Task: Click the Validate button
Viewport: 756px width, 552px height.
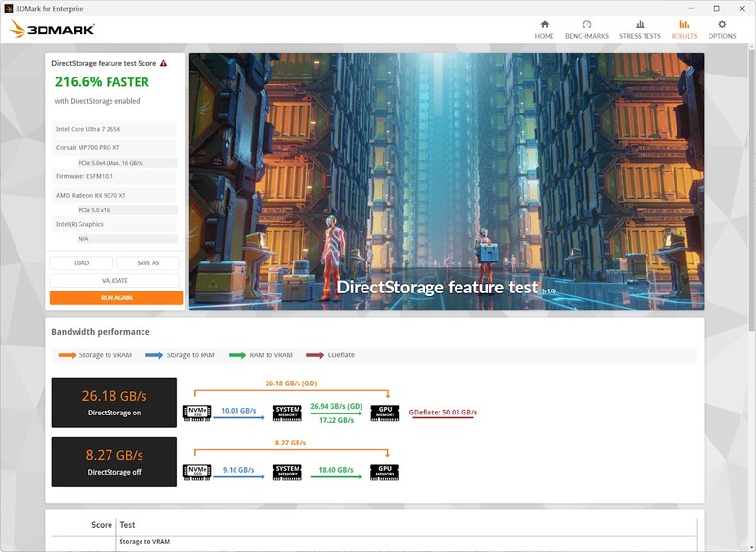Action: point(114,280)
